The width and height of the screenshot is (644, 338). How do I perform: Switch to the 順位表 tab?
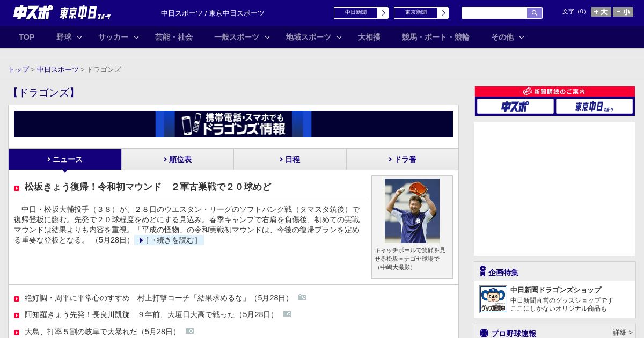178,159
